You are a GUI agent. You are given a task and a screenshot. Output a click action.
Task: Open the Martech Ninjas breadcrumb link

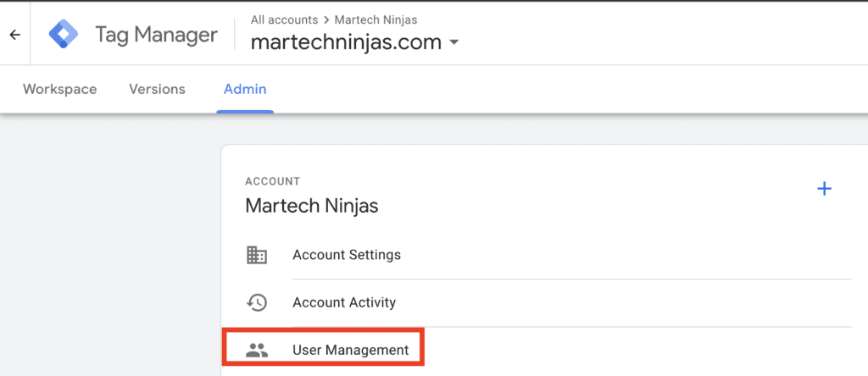click(x=376, y=20)
